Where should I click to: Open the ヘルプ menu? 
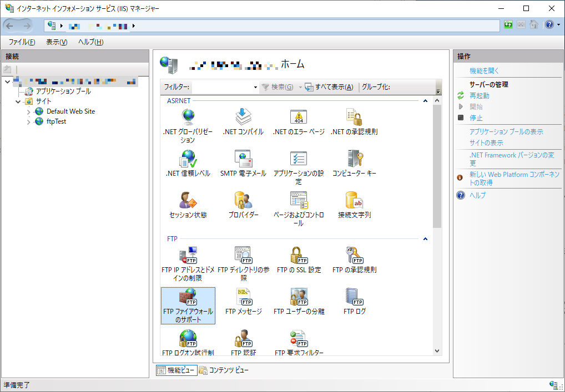tap(91, 42)
